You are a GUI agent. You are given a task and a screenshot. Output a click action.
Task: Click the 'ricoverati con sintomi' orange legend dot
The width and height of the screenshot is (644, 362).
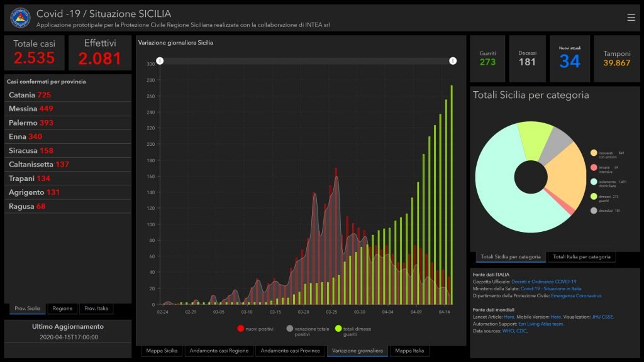[594, 153]
